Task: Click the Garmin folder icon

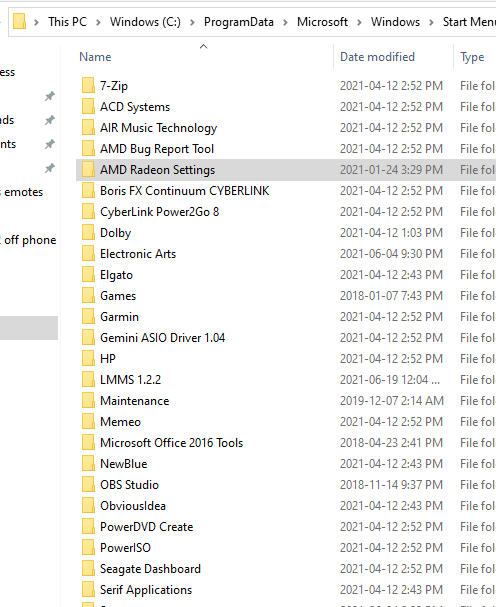Action: 88,316
